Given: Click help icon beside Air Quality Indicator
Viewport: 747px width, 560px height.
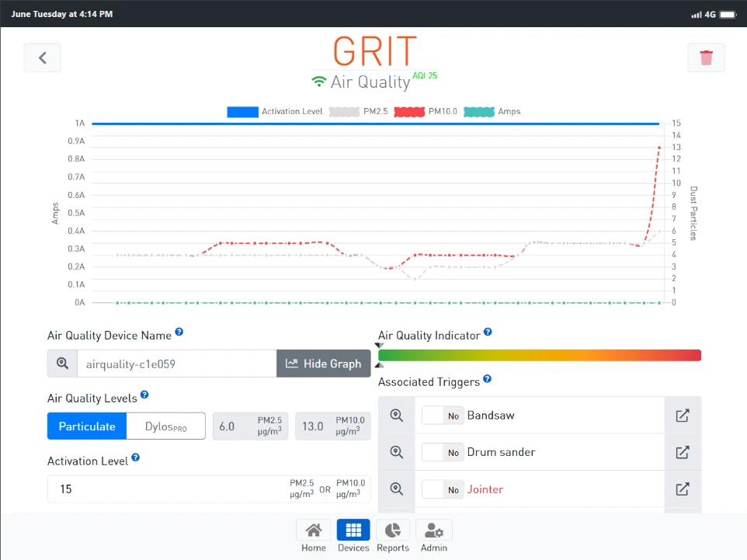Looking at the screenshot, I should (488, 333).
